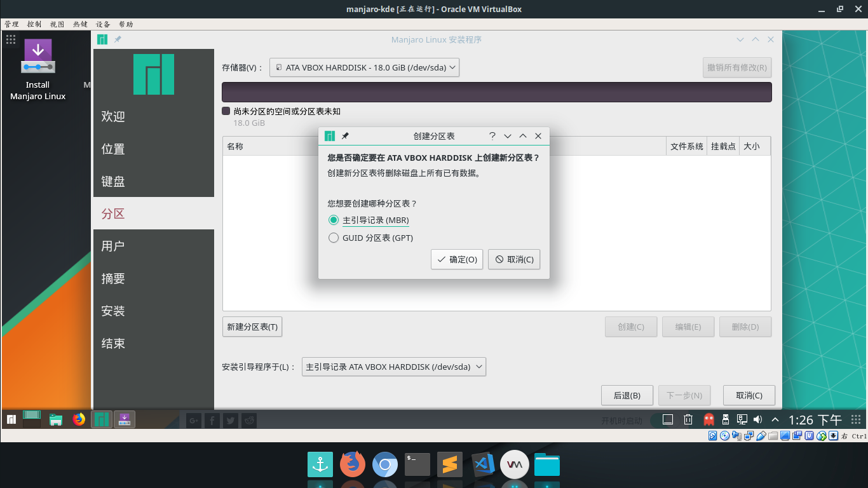Switch to the installer taskbar entry
Image resolution: width=868 pixels, height=488 pixels.
click(x=125, y=419)
